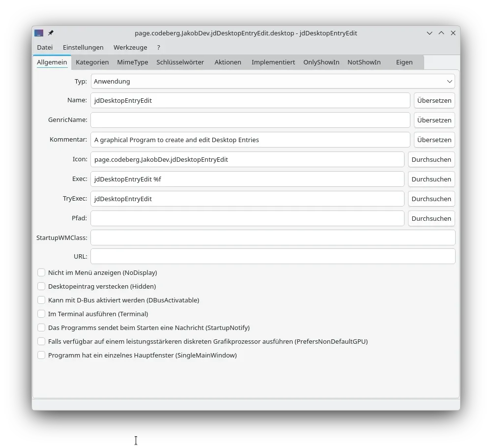Click into the Kommentar text field
The width and height of the screenshot is (492, 448).
[250, 140]
